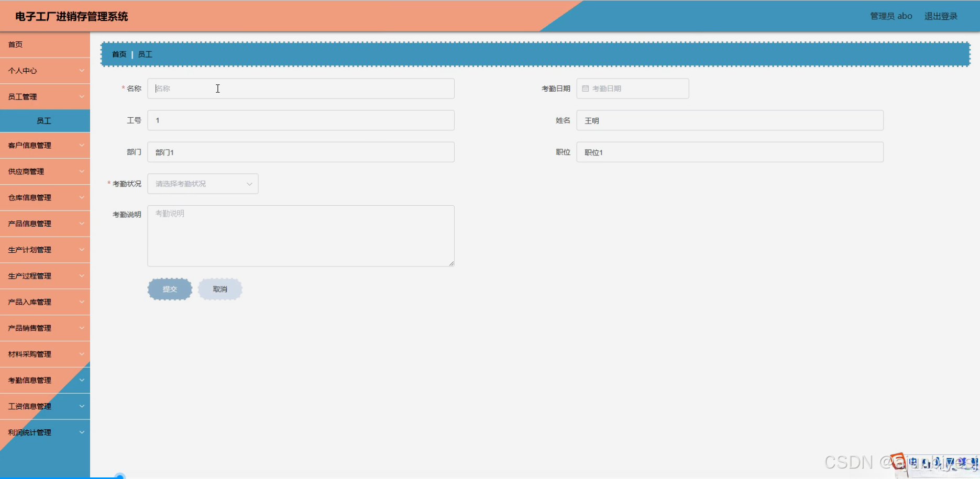Click the 工号 input field
Image resolution: width=980 pixels, height=479 pixels.
(x=301, y=120)
